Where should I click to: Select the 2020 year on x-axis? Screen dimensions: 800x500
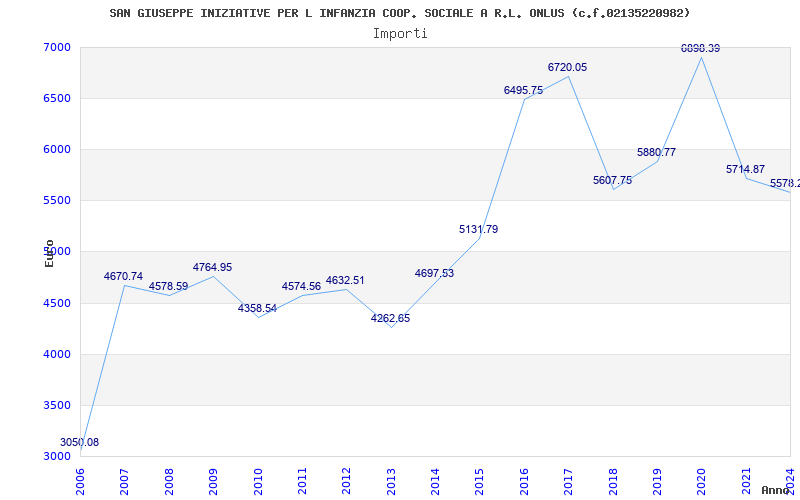pyautogui.click(x=702, y=479)
